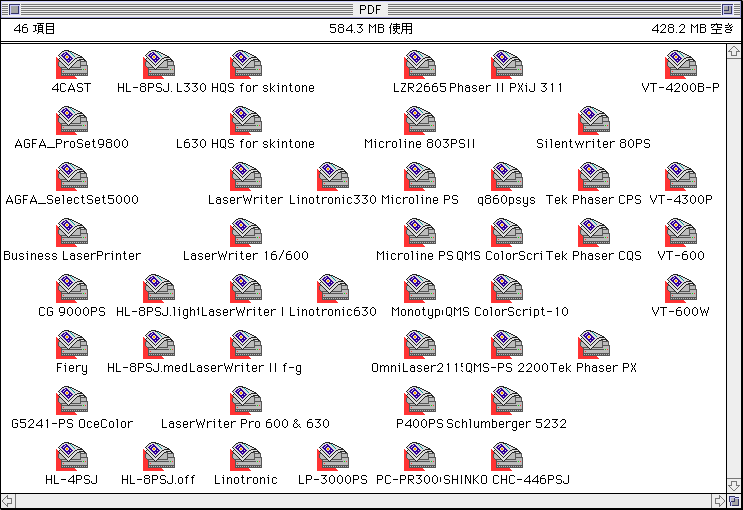
Task: Select the Linotronic330 file icon
Action: [x=333, y=176]
